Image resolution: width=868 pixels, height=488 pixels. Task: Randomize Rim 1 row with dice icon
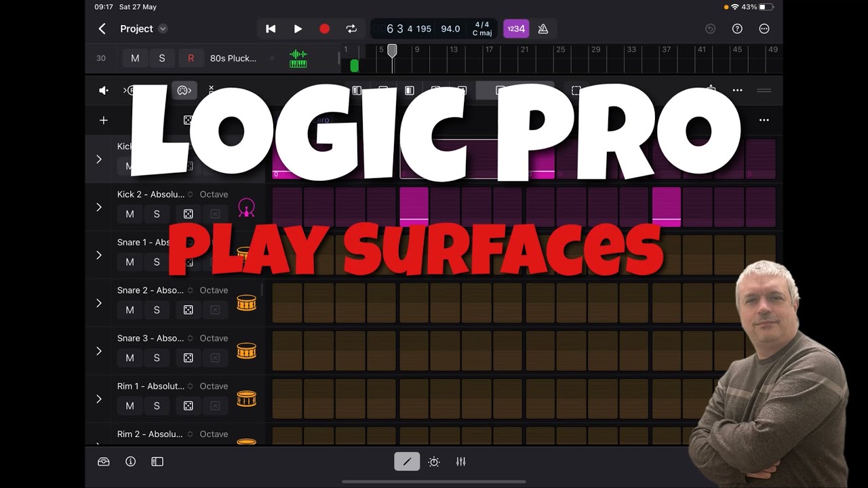(x=188, y=405)
